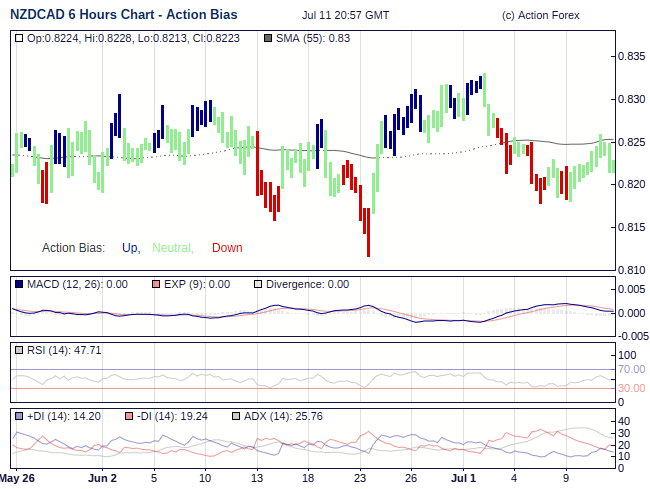Select the 'Up' Action Bias label
This screenshot has width=650, height=489.
(x=130, y=248)
